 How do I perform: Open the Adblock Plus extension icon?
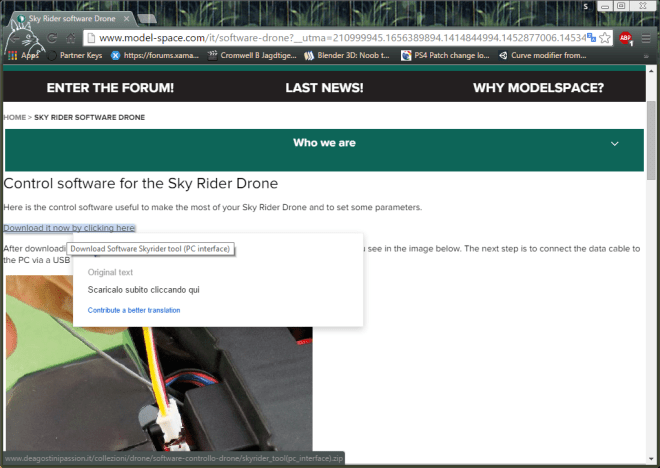click(x=625, y=38)
